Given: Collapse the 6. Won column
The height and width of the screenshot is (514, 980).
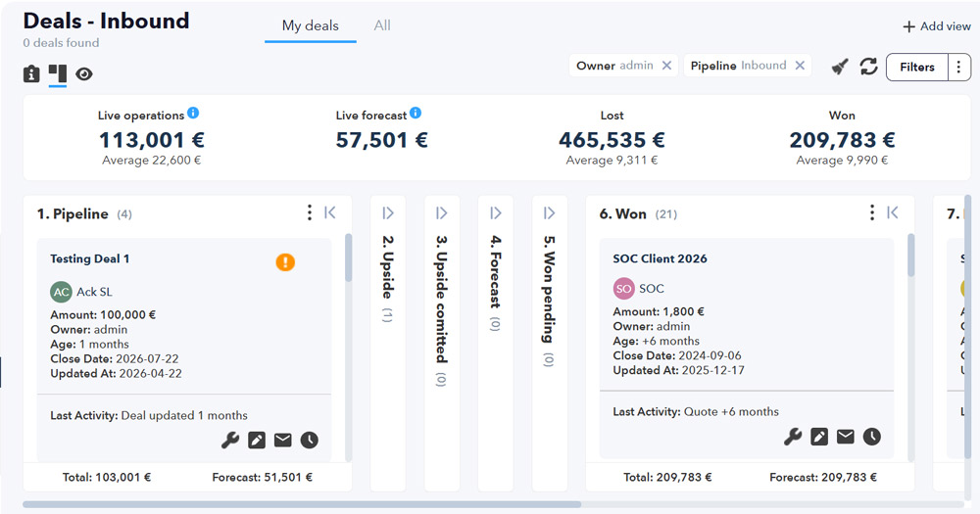Looking at the screenshot, I should coord(893,213).
